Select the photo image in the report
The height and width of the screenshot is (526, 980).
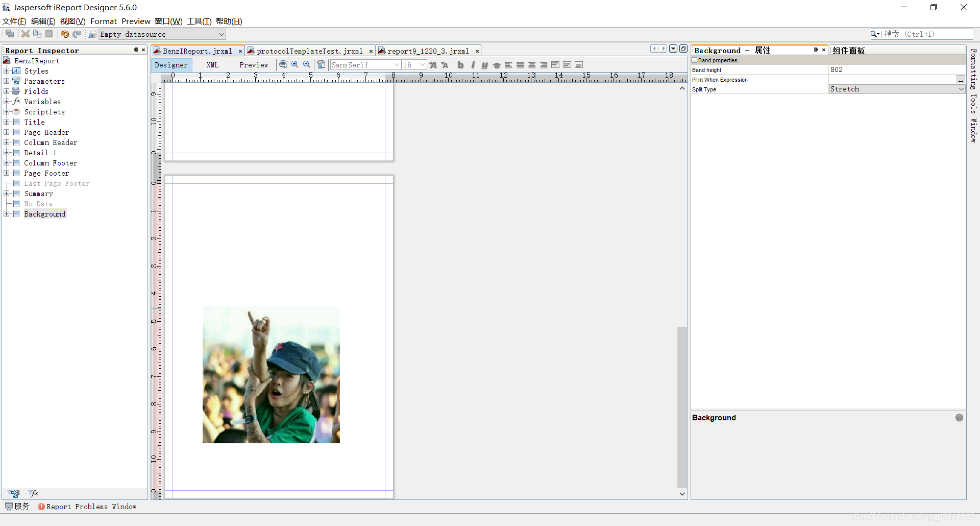271,374
